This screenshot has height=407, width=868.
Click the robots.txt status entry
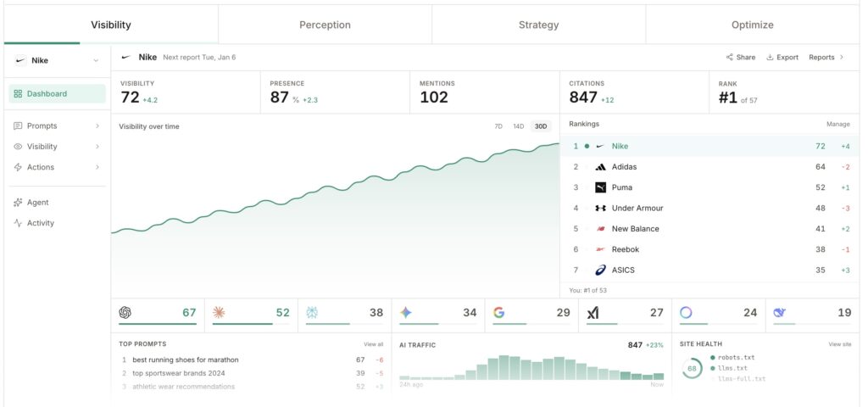click(732, 358)
